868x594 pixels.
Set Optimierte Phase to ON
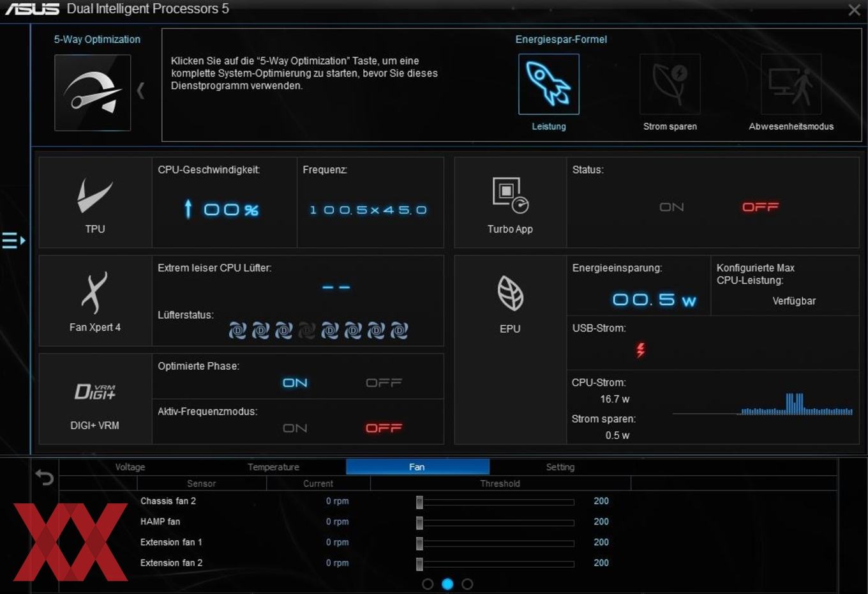(x=295, y=383)
